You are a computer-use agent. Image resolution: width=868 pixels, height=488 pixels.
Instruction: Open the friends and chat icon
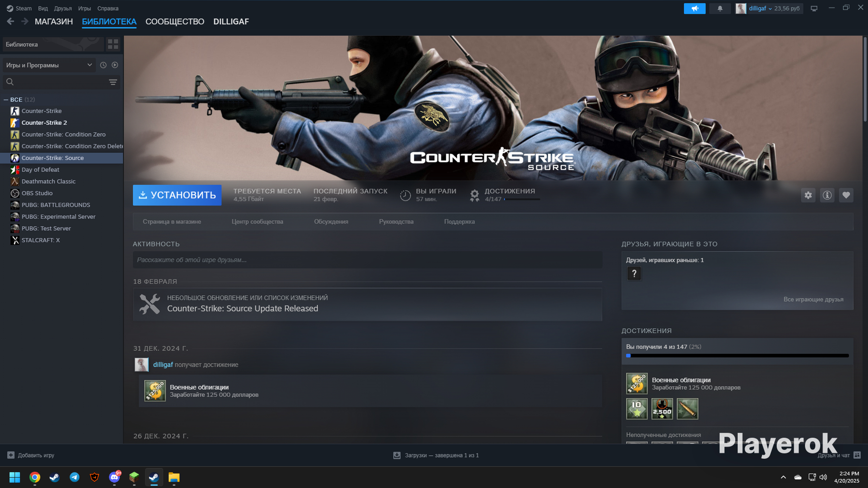[x=857, y=455]
